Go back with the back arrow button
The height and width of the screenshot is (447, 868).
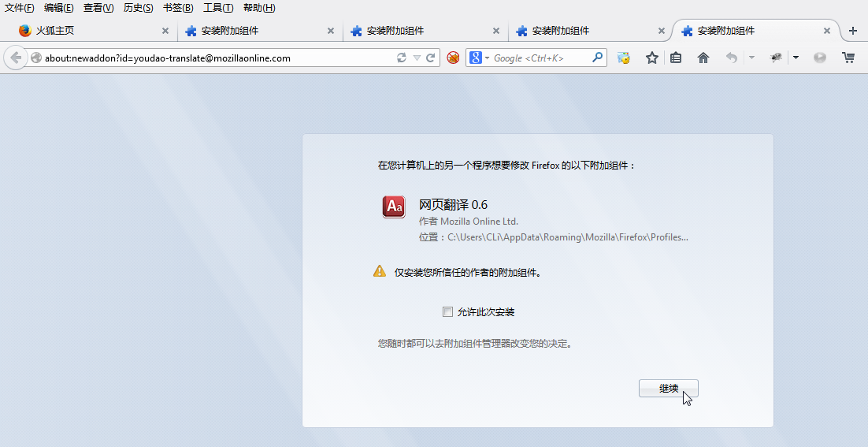[16, 58]
